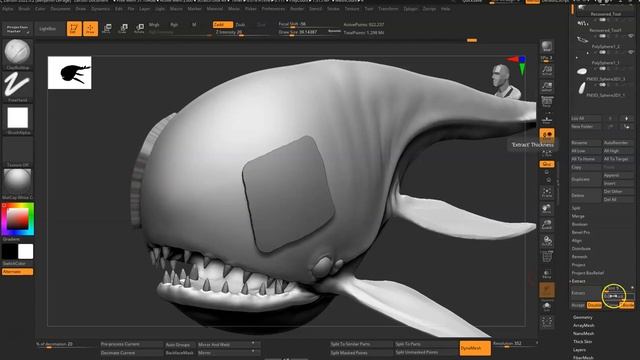The height and width of the screenshot is (360, 640).
Task: Click the Extract button
Action: [x=586, y=293]
